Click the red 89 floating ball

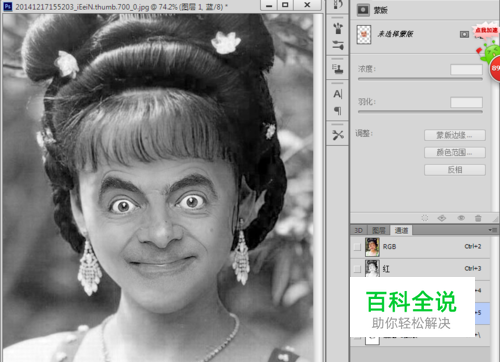pyautogui.click(x=495, y=68)
